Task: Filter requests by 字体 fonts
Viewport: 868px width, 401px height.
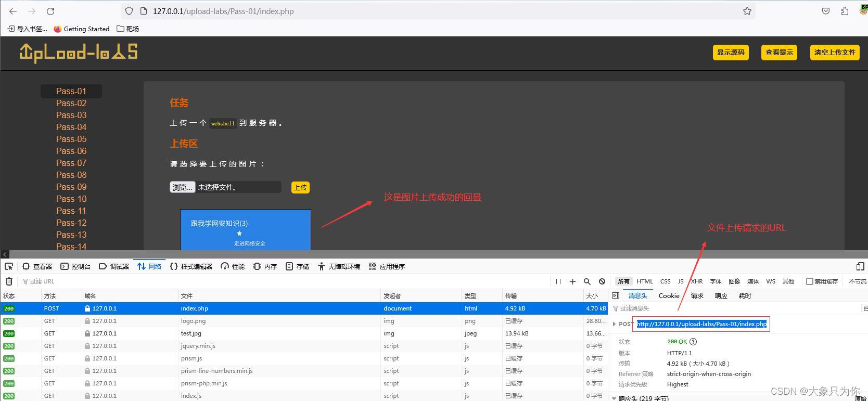Action: click(x=716, y=281)
